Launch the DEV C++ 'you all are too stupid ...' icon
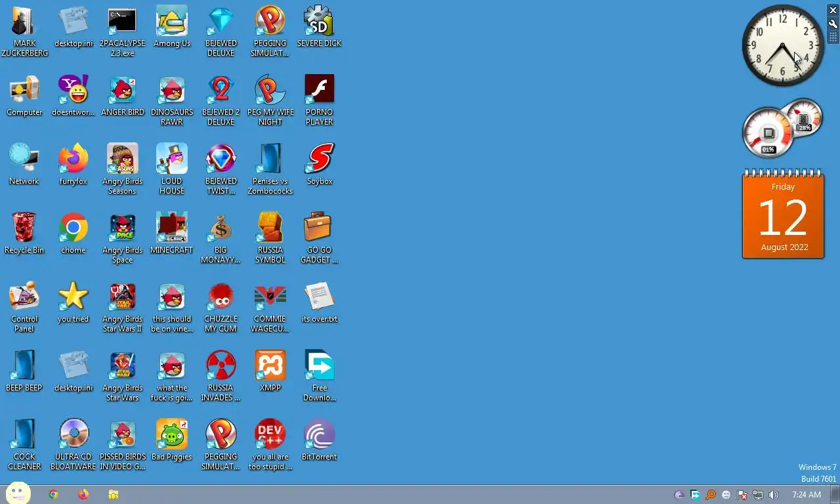This screenshot has width=840, height=504. pos(270,444)
